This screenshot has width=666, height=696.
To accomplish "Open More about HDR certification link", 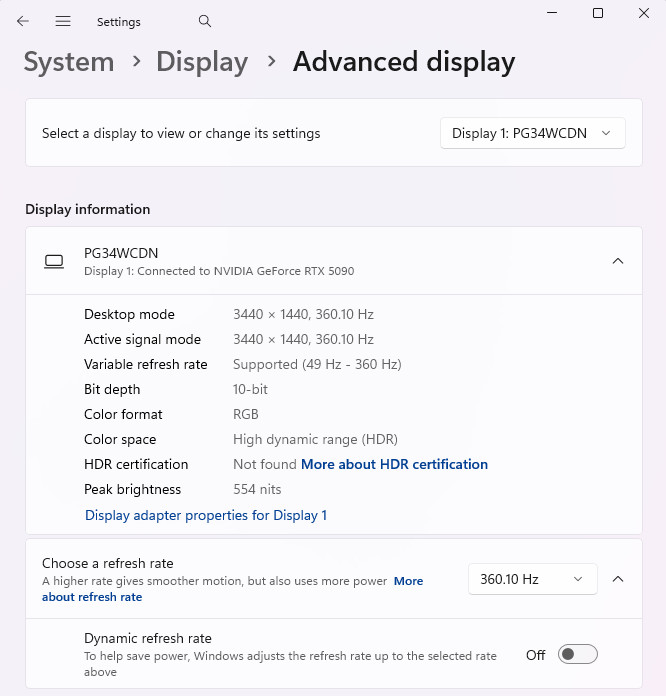I will point(394,464).
